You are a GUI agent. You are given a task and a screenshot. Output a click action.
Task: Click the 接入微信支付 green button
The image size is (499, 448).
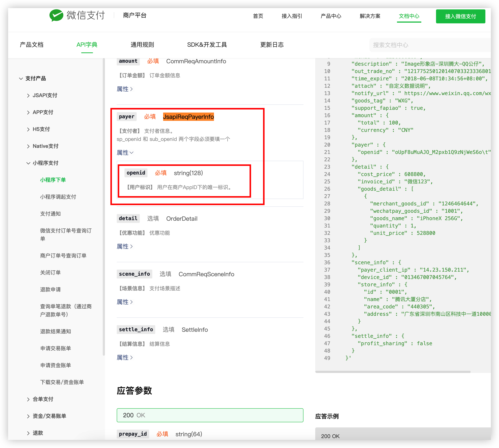click(x=460, y=17)
